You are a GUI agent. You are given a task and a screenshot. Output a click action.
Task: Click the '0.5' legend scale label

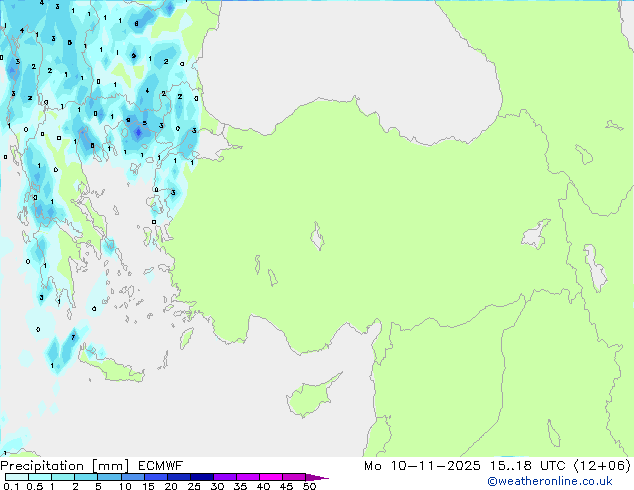click(x=35, y=486)
